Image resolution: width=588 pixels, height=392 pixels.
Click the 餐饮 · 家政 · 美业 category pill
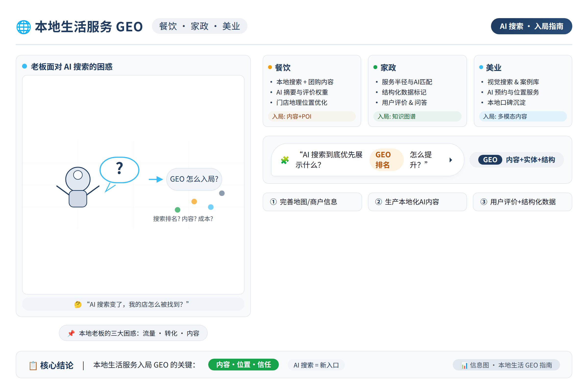click(199, 26)
